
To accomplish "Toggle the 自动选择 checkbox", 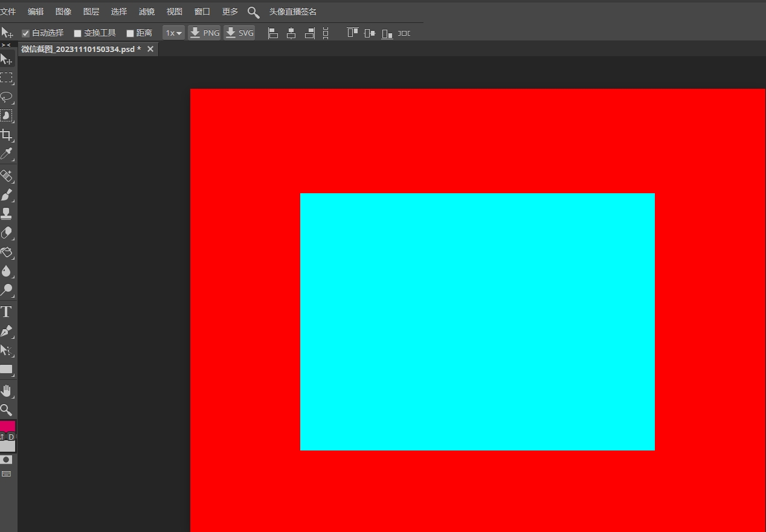I will pos(25,33).
